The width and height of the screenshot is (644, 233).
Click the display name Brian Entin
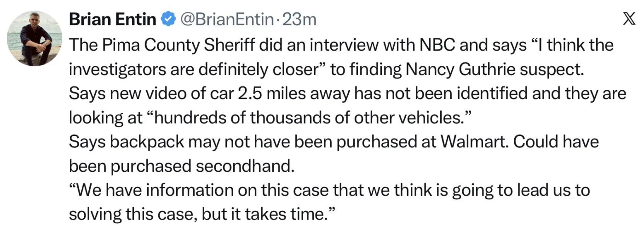point(112,19)
